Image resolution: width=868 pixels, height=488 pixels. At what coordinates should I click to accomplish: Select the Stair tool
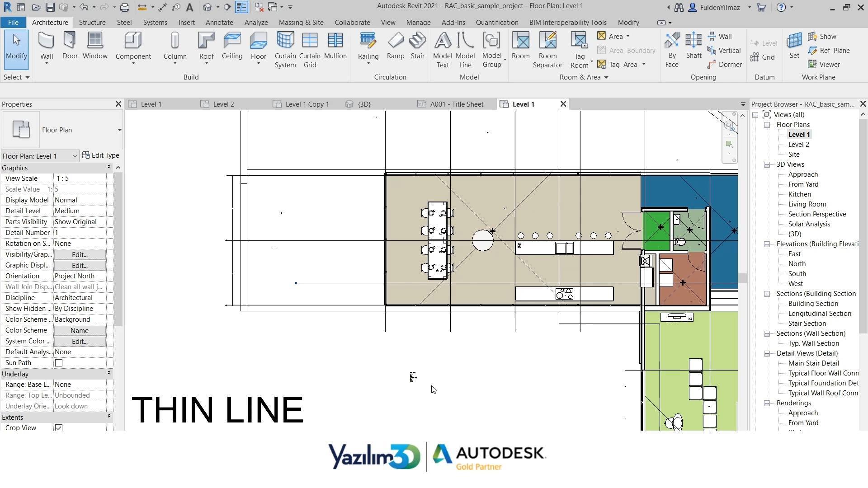point(417,46)
